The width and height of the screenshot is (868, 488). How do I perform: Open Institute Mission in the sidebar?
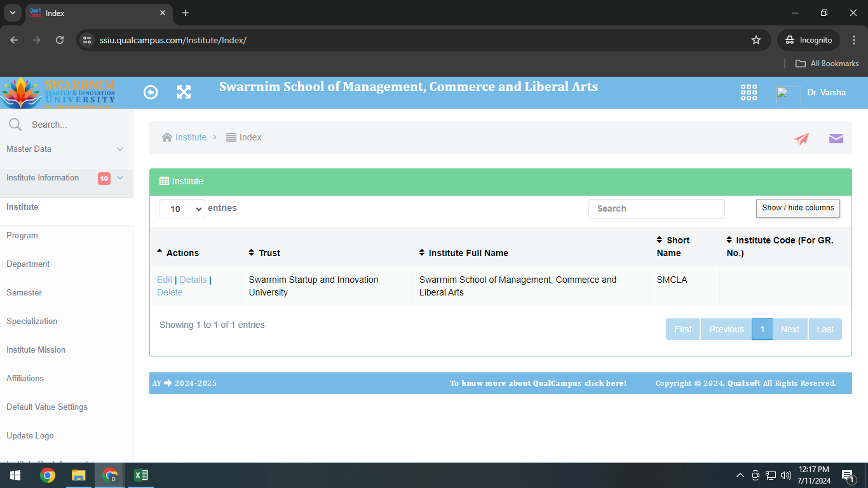click(36, 349)
